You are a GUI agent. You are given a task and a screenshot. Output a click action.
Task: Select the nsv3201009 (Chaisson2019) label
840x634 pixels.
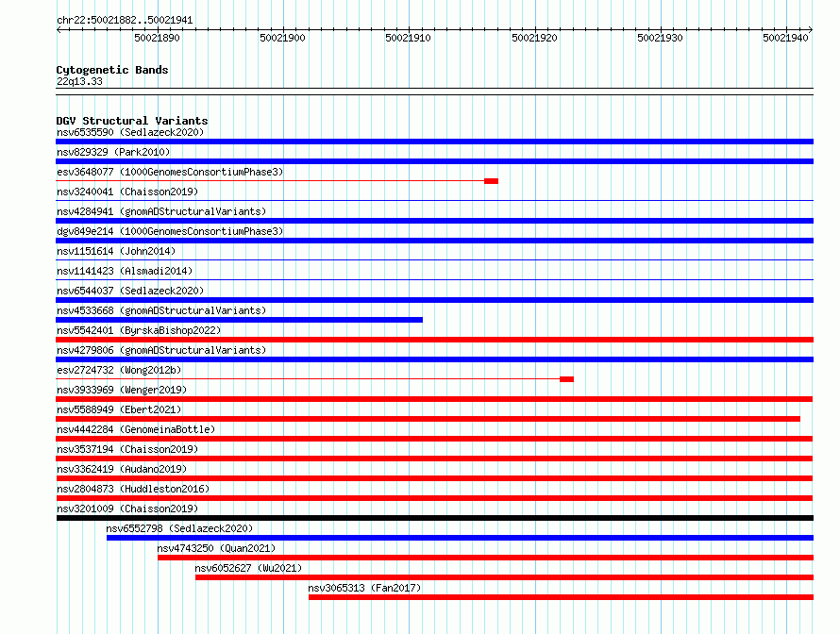(127, 509)
